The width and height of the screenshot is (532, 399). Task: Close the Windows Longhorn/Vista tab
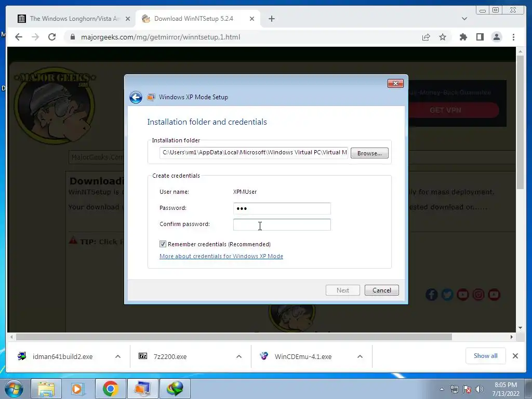pyautogui.click(x=128, y=19)
